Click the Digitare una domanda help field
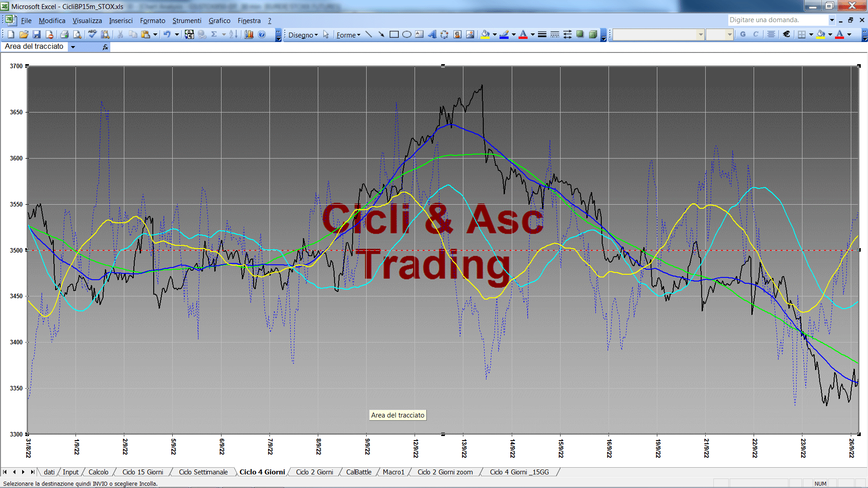 [778, 20]
